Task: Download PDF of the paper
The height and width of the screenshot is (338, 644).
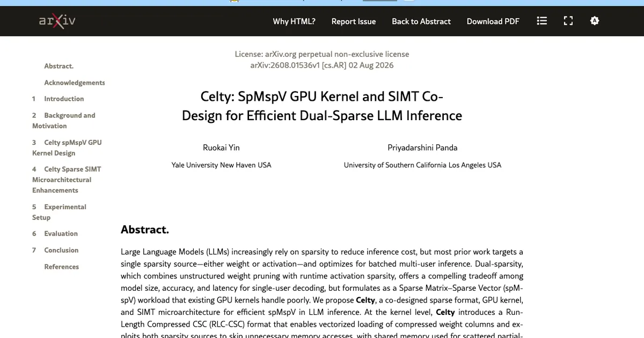Action: tap(493, 21)
